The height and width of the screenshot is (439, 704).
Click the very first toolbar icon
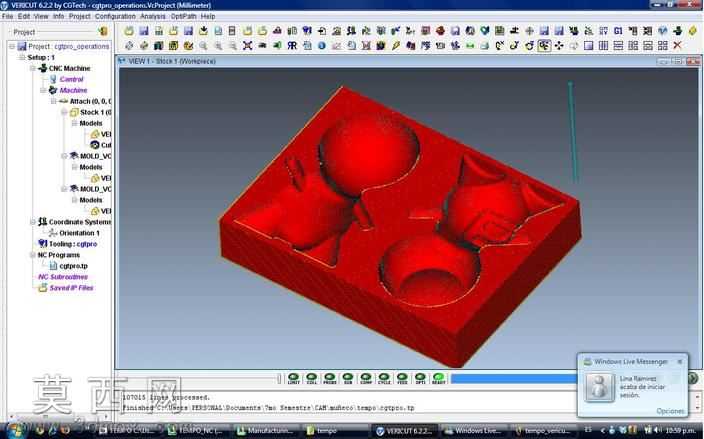[129, 31]
